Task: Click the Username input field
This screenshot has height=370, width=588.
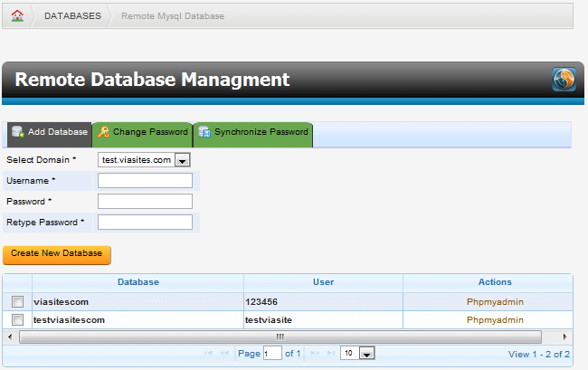Action: point(145,181)
